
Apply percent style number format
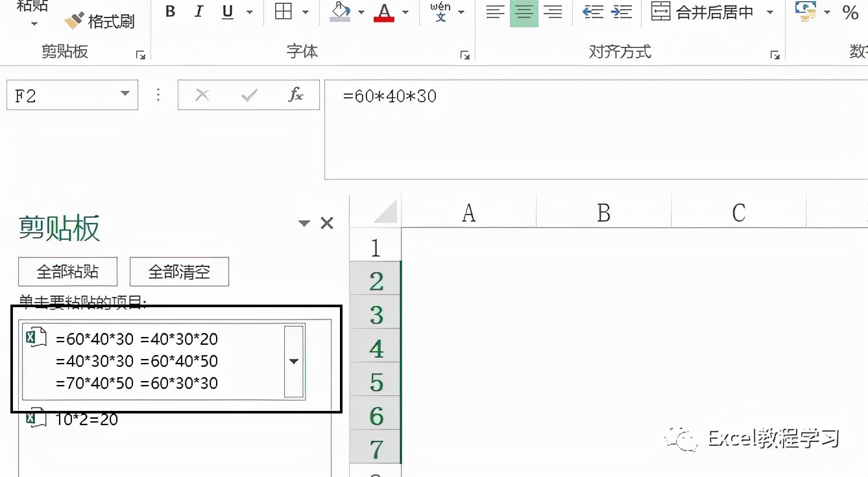(850, 12)
